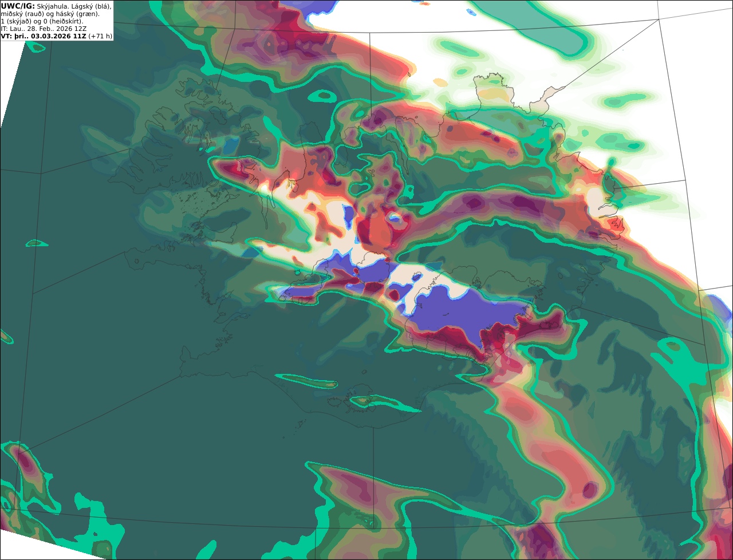The width and height of the screenshot is (733, 560).
Task: Click 'háský (græn)' legend text
Action: [x=77, y=14]
